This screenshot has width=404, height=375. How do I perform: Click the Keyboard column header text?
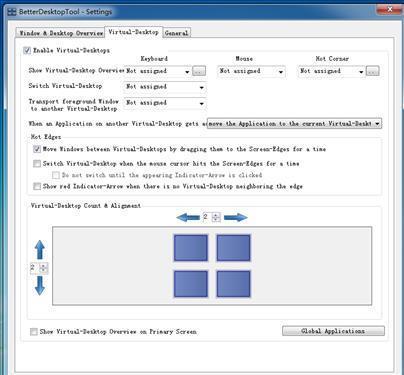click(154, 59)
